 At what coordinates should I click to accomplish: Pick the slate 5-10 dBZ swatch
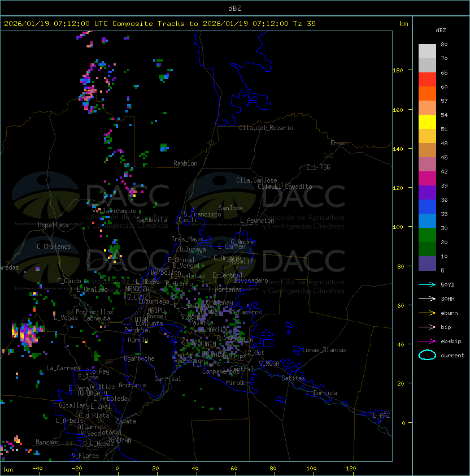[x=427, y=263]
